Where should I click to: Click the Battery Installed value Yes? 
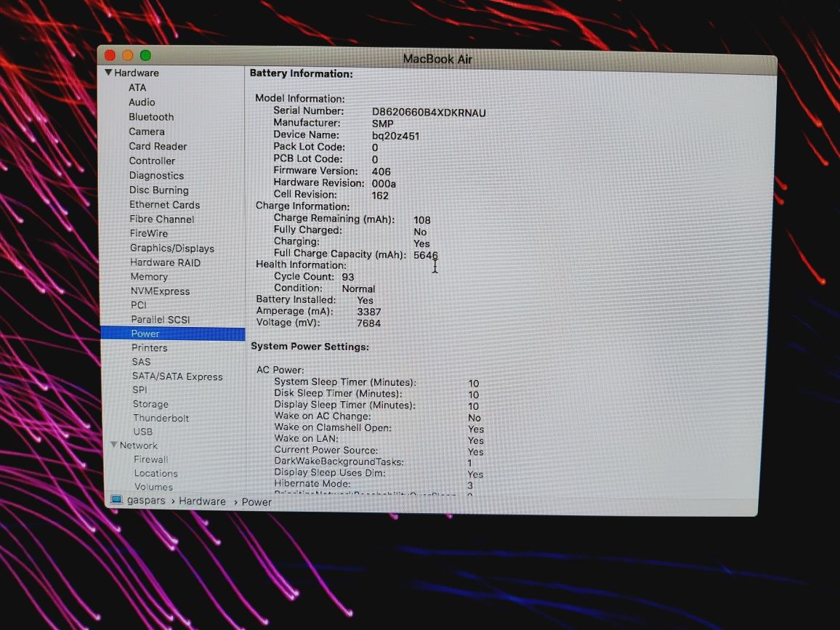point(365,300)
